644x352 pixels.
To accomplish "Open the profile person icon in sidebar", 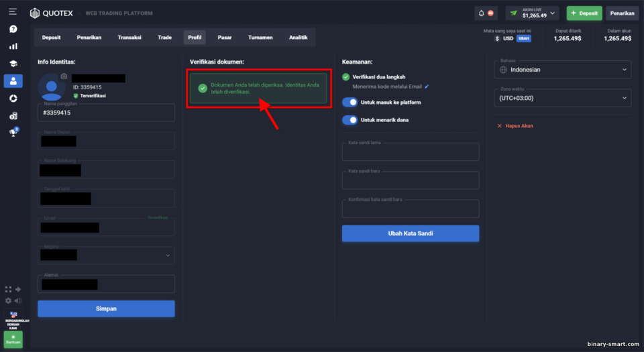I will click(x=13, y=81).
